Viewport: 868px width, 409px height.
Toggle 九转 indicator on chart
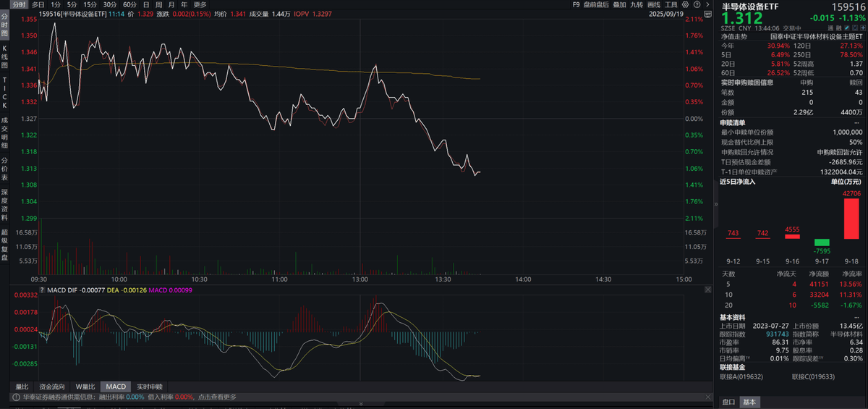click(637, 4)
